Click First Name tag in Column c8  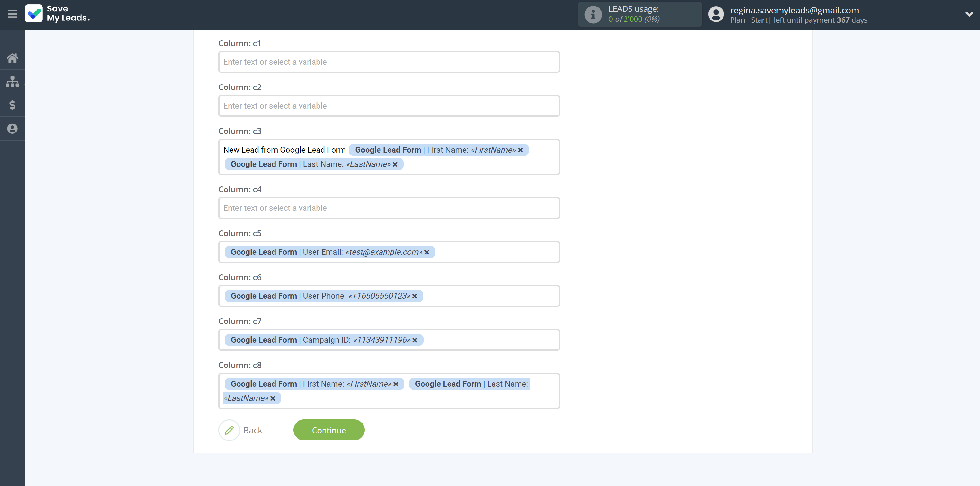coord(314,384)
